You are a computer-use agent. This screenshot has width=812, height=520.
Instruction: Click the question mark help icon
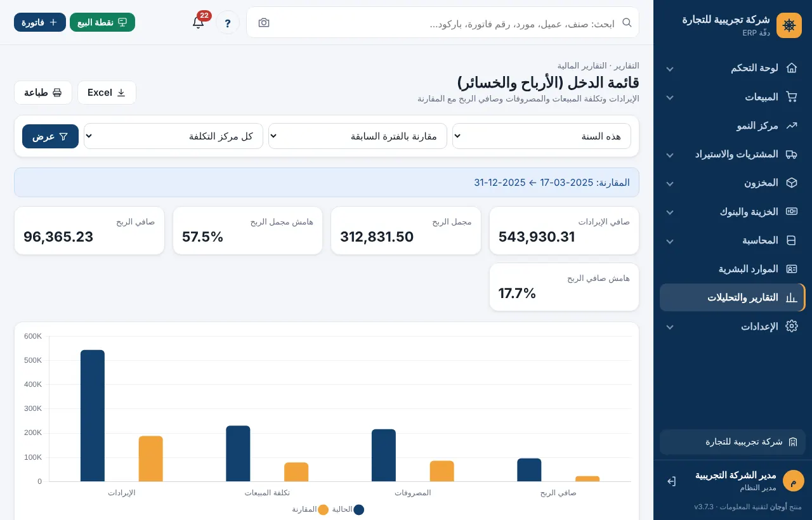[x=228, y=23]
